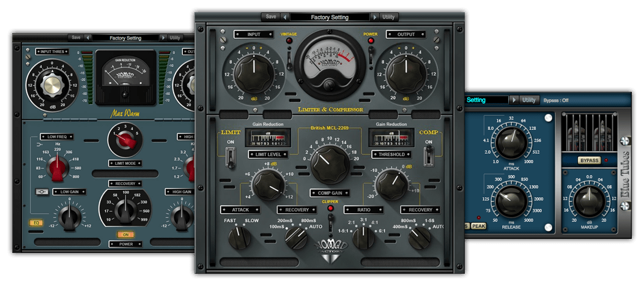Click the 'British MCL-2269' label
Viewport: 644px width, 286px height.
330,129
